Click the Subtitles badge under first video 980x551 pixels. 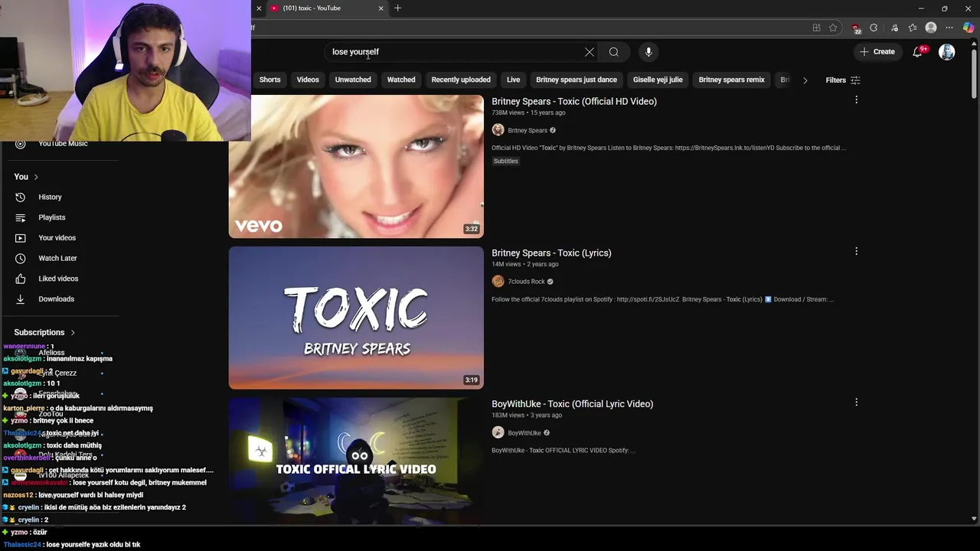[x=505, y=161]
